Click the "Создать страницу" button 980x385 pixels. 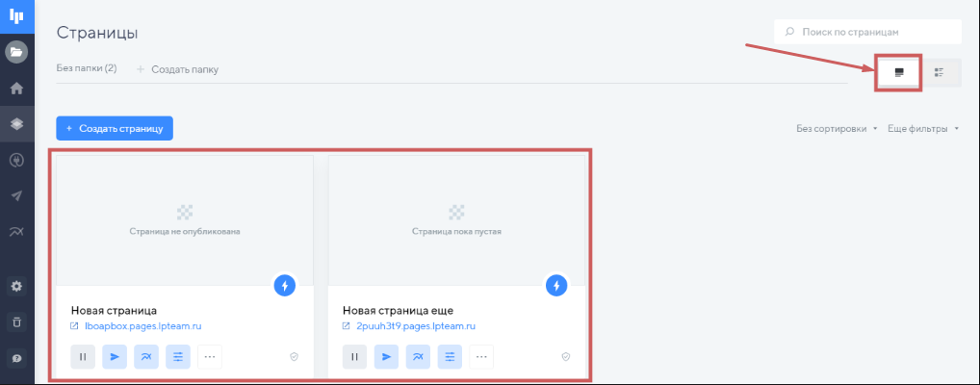115,128
